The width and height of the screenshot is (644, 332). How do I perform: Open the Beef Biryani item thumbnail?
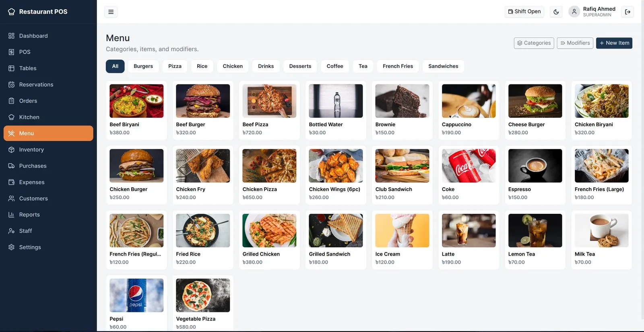(136, 101)
